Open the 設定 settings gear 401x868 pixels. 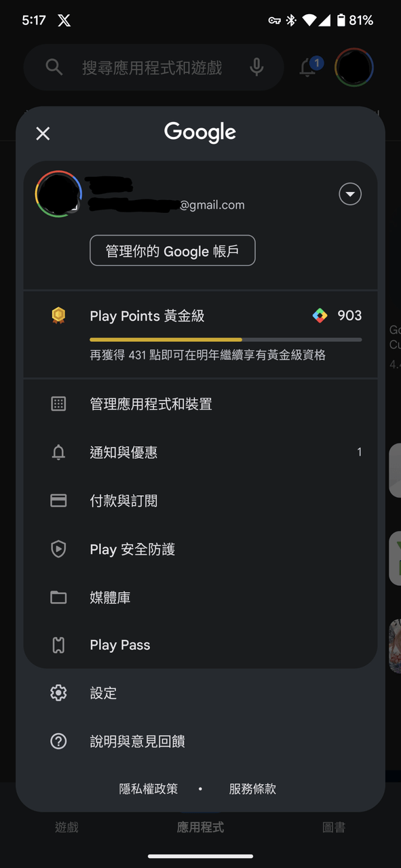pyautogui.click(x=58, y=693)
